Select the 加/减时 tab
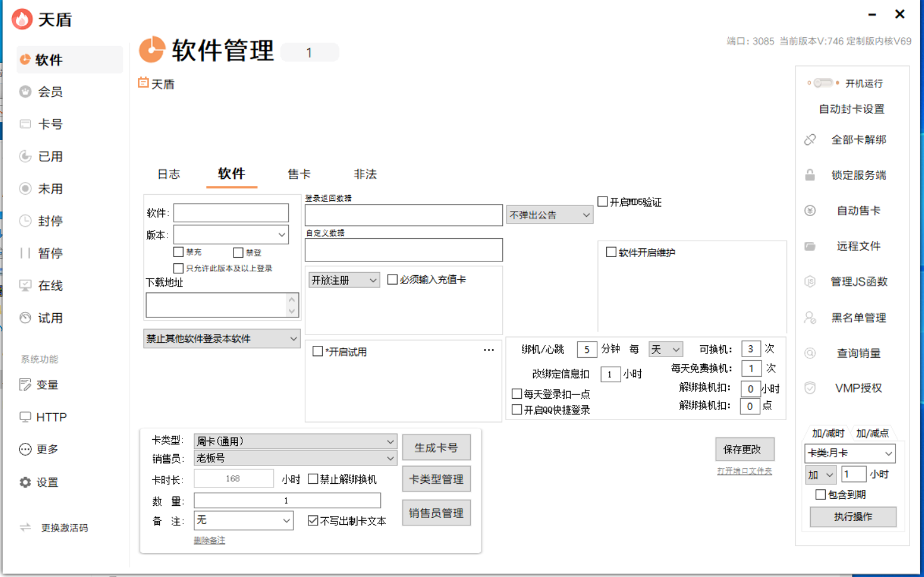Screen dimensions: 924x577 (x=828, y=433)
